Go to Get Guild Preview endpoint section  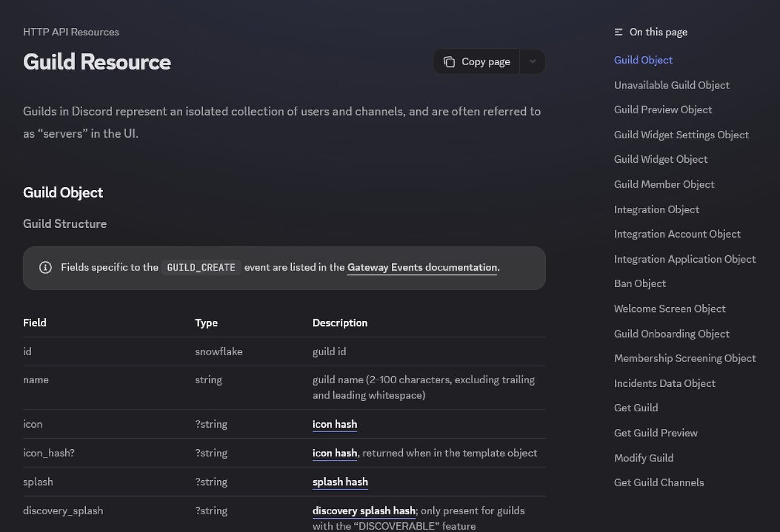click(656, 433)
